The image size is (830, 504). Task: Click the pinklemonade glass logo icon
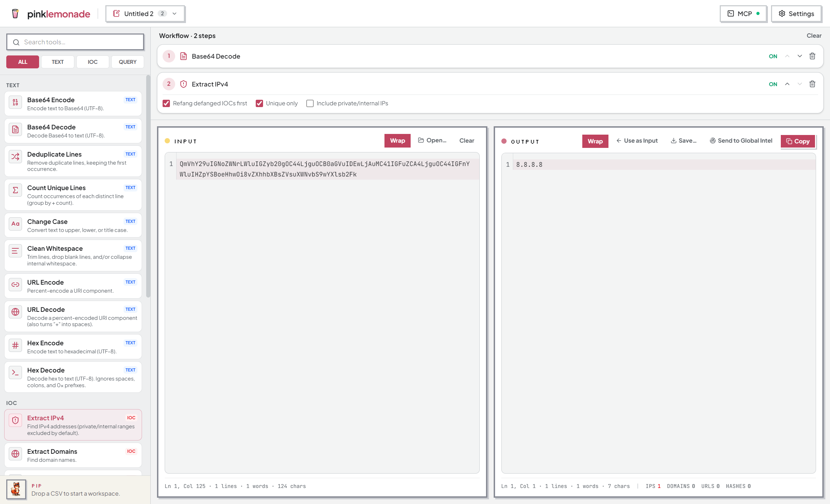tap(15, 14)
